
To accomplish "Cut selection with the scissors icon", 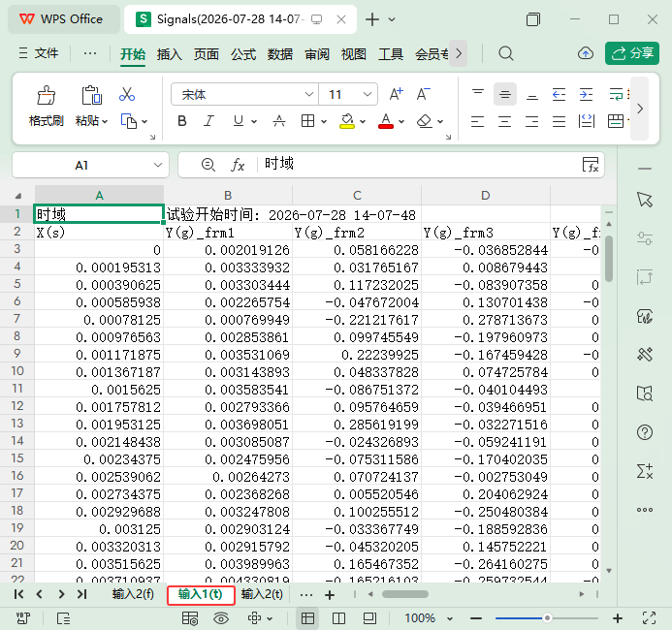I will click(127, 94).
